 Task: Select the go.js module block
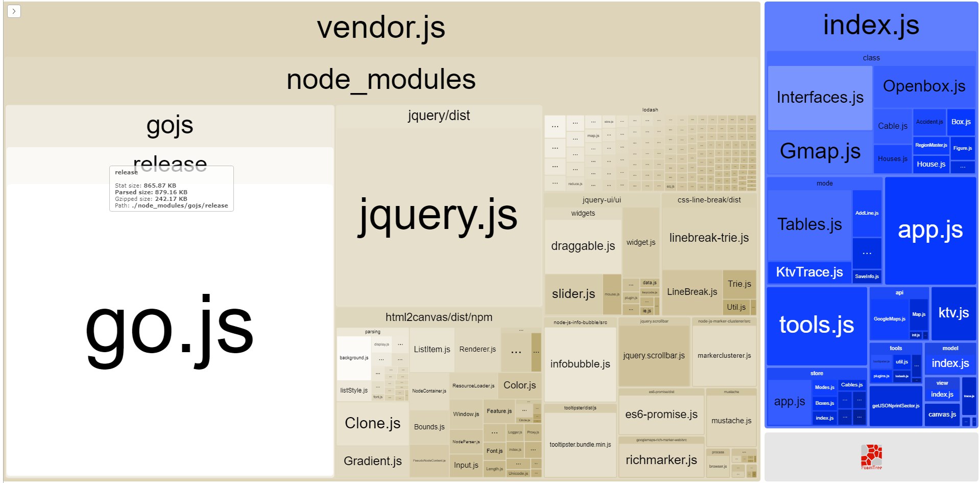(170, 330)
